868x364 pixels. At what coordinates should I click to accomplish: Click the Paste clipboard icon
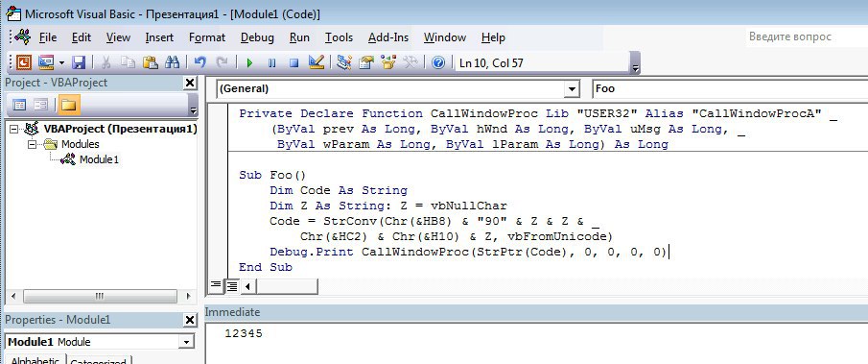150,62
